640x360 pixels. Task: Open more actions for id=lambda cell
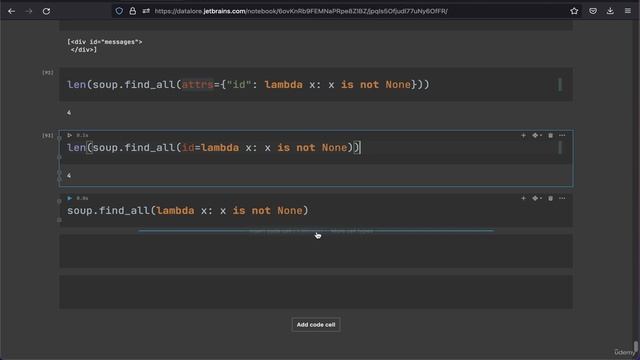pos(562,135)
